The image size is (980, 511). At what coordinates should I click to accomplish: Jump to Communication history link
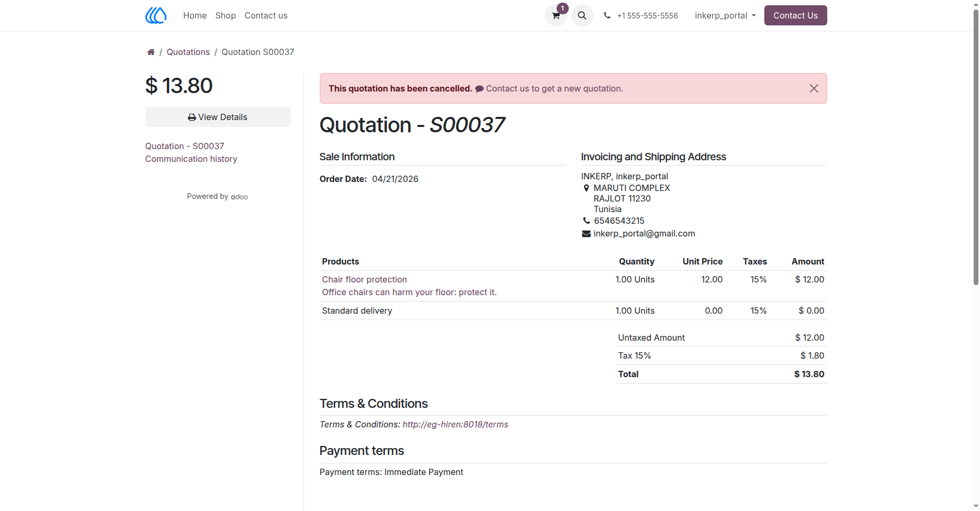point(191,159)
